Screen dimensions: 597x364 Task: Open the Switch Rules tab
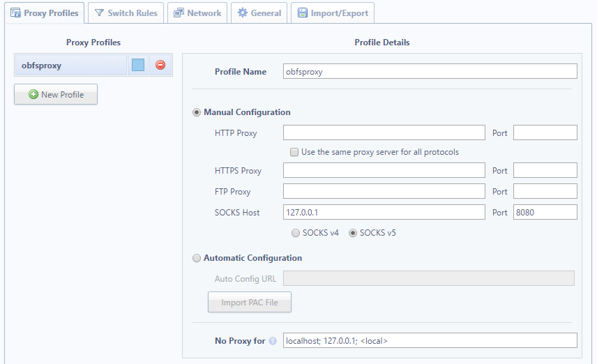[x=126, y=13]
